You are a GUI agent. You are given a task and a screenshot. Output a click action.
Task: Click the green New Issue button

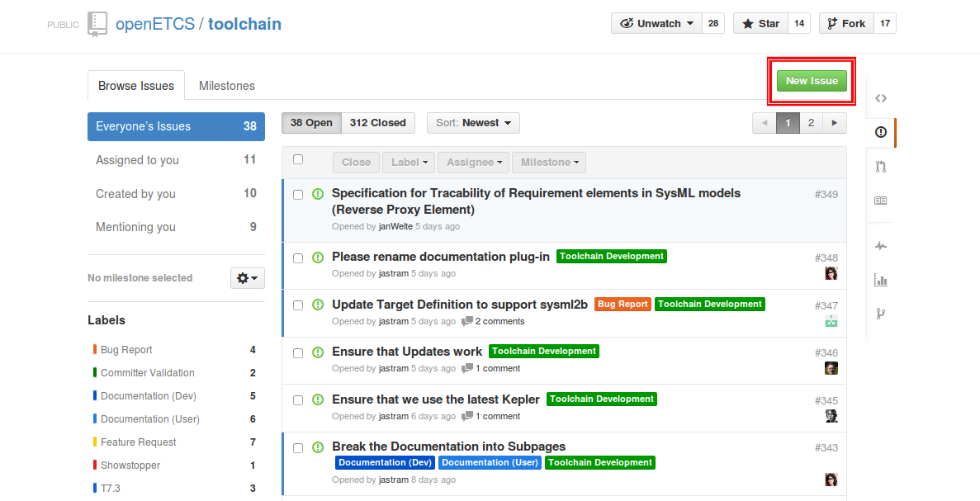pyautogui.click(x=812, y=81)
